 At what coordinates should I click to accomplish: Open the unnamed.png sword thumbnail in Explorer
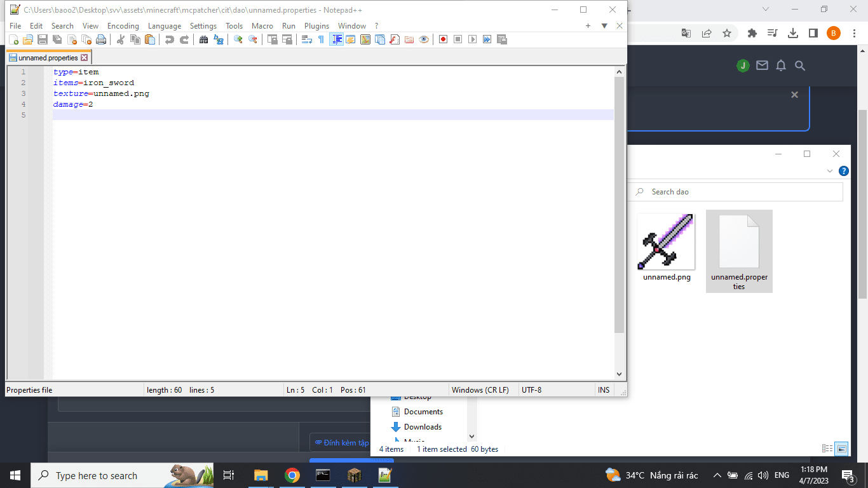click(666, 241)
